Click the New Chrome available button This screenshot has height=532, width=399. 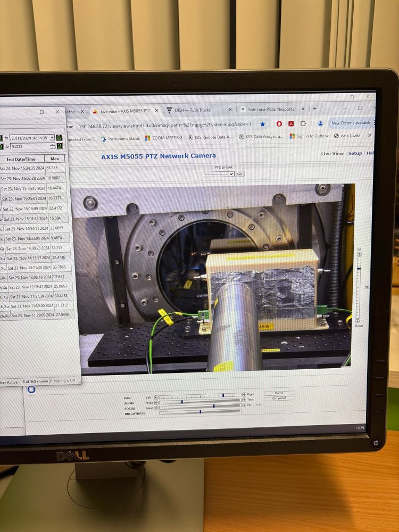pos(351,123)
